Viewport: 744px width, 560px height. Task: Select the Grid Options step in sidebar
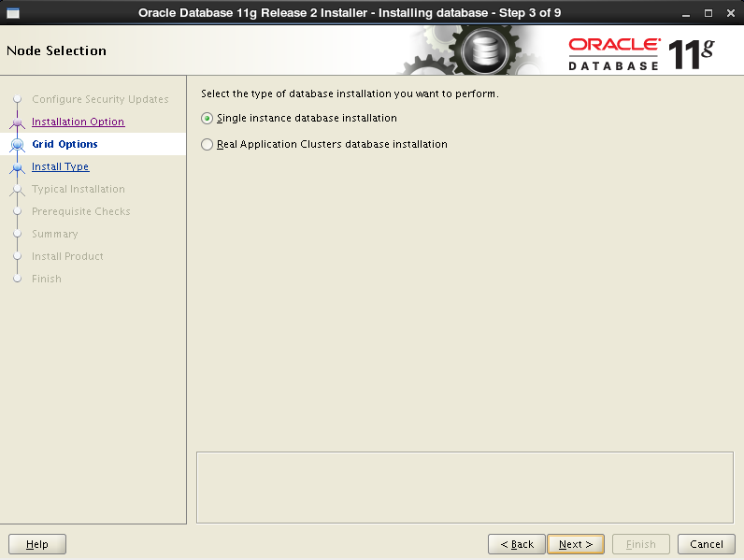click(64, 144)
